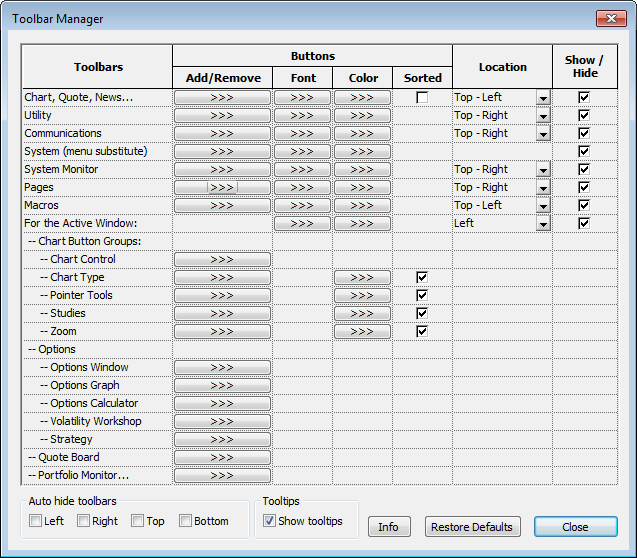Screen dimensions: 637x558
Task: Click Color button for Pointer Tools row
Action: coord(362,296)
